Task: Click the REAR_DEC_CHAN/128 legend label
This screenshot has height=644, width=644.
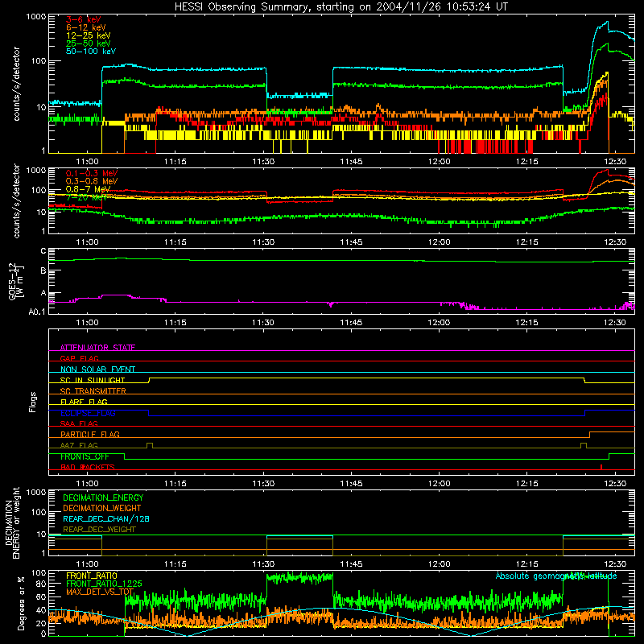Action: click(106, 518)
